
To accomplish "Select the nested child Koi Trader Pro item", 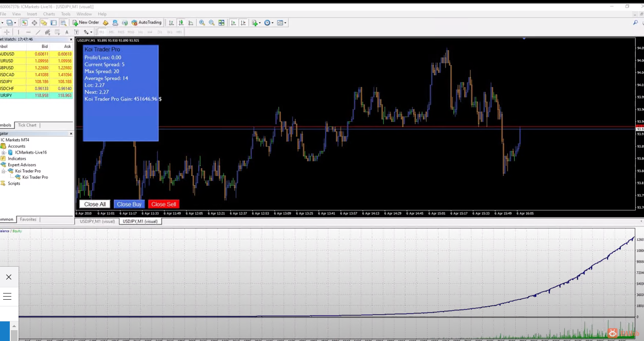I will pyautogui.click(x=35, y=177).
